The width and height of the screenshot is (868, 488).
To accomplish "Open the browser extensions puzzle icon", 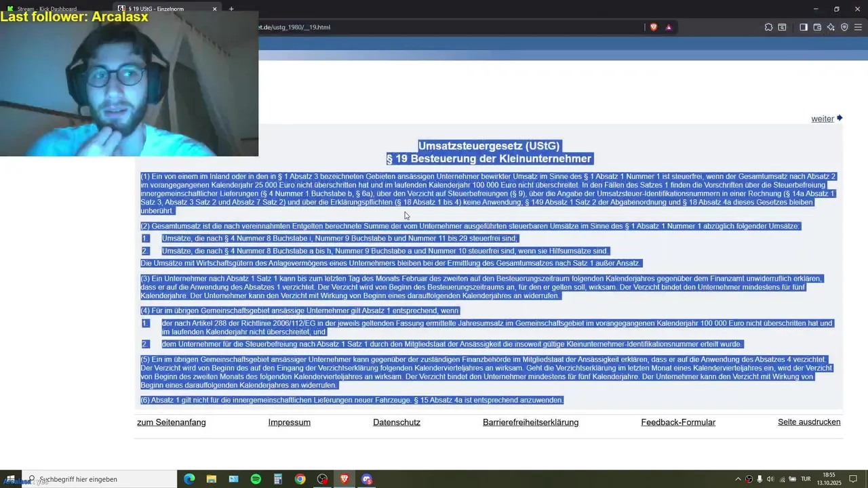I will [768, 27].
